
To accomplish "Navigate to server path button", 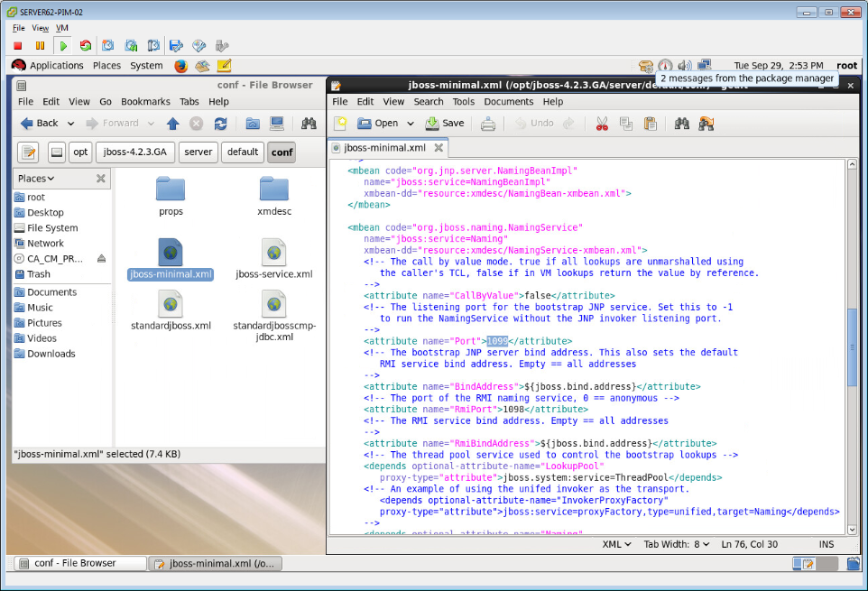I will click(x=199, y=152).
